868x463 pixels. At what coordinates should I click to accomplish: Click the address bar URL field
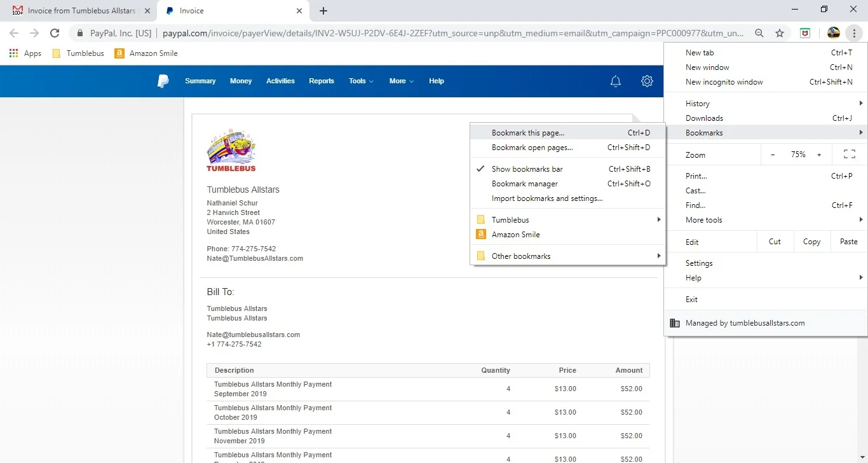click(453, 33)
